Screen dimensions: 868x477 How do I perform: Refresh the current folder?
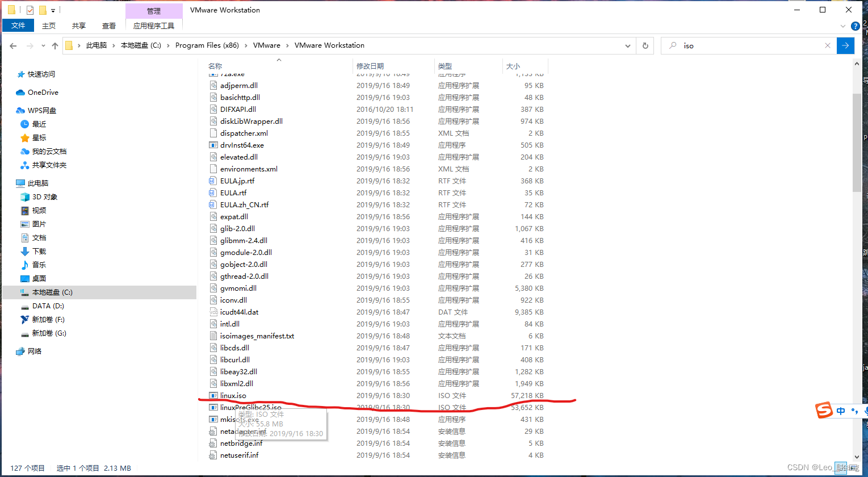click(645, 45)
